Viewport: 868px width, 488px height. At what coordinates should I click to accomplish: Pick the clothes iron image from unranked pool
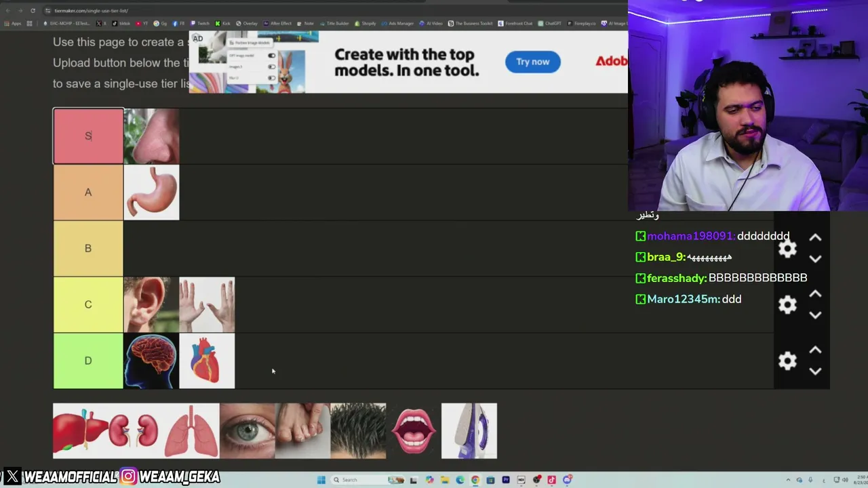point(469,431)
